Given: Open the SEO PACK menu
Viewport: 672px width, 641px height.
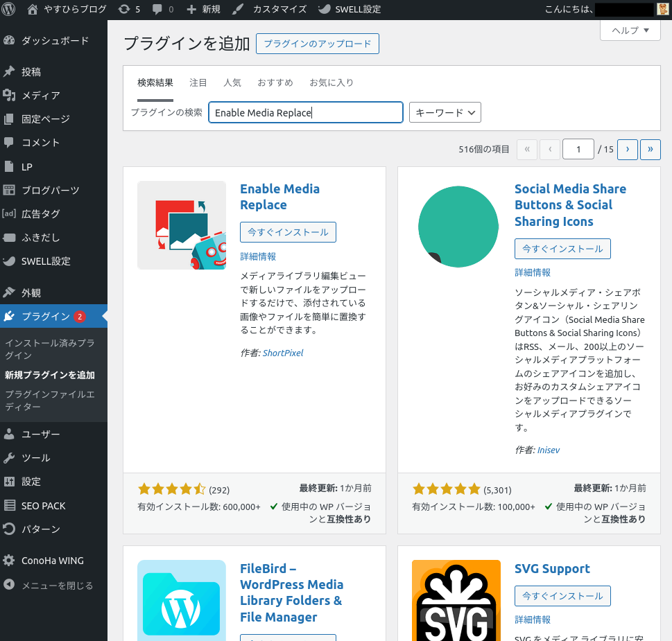Looking at the screenshot, I should (x=43, y=506).
